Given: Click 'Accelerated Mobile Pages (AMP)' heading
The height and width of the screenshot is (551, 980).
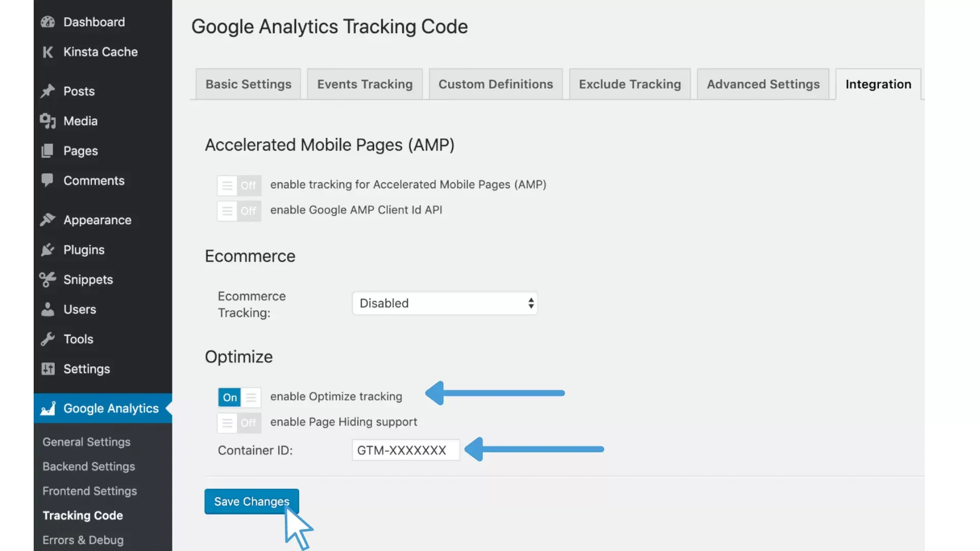Looking at the screenshot, I should tap(330, 145).
